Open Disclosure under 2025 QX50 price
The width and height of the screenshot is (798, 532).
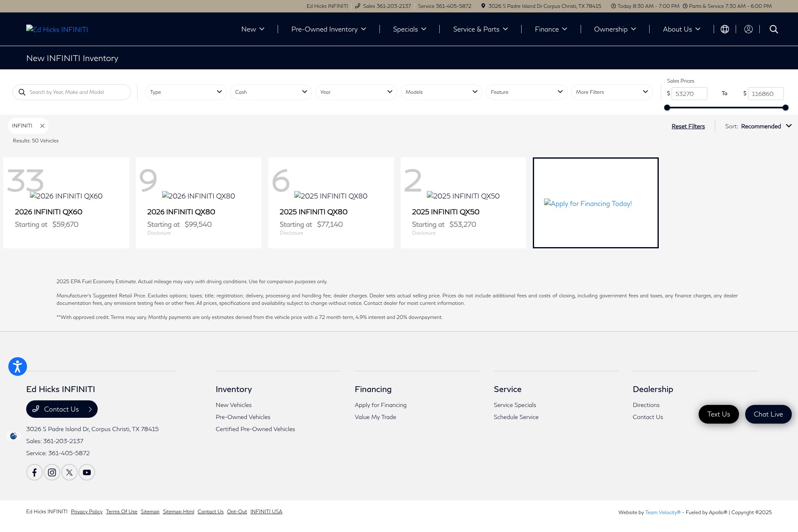(x=424, y=233)
